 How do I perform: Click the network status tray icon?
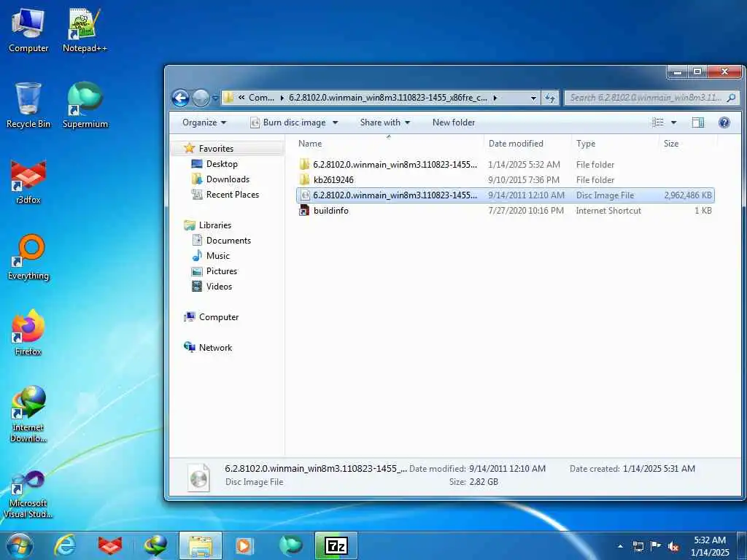click(638, 546)
